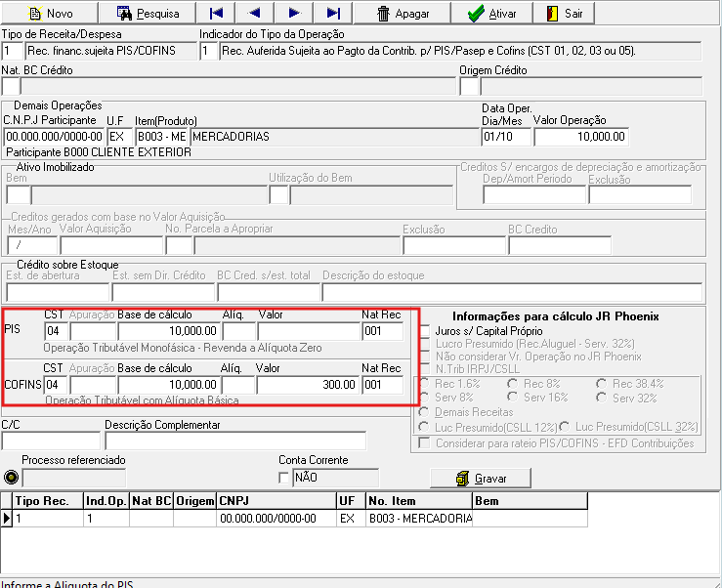Click Data Oper. Dia/Mes field

tap(506, 137)
